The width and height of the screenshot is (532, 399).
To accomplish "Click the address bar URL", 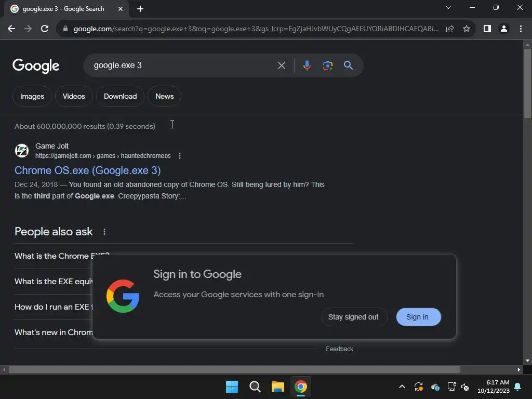I will point(256,29).
